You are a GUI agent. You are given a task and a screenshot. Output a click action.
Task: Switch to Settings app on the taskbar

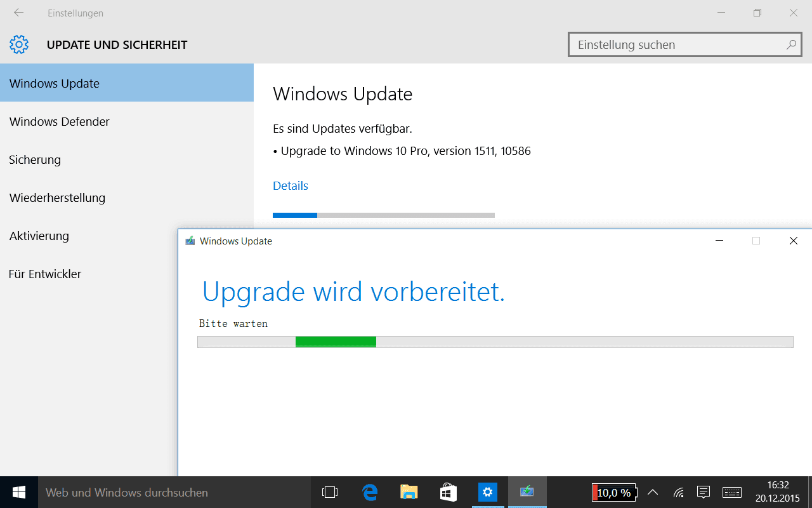[487, 492]
